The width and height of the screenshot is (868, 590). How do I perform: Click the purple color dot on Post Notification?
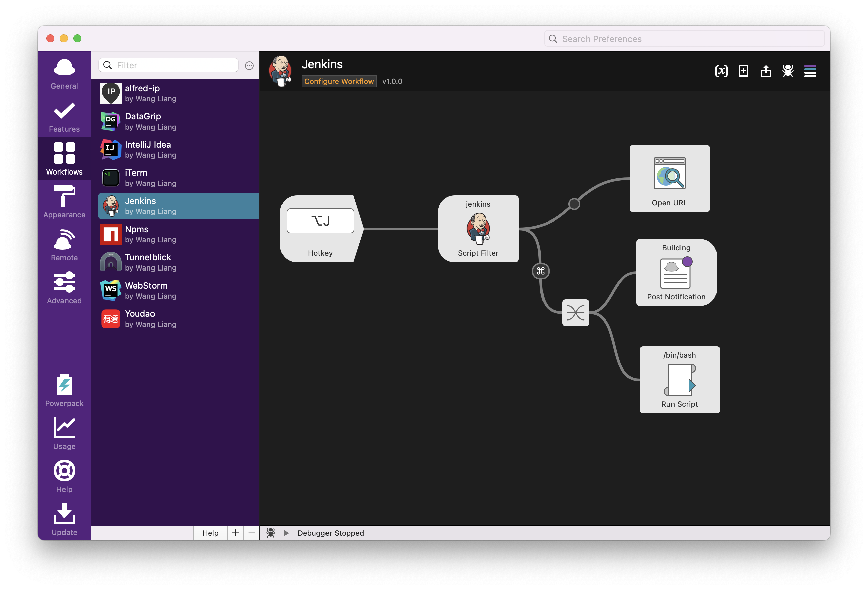click(x=687, y=261)
